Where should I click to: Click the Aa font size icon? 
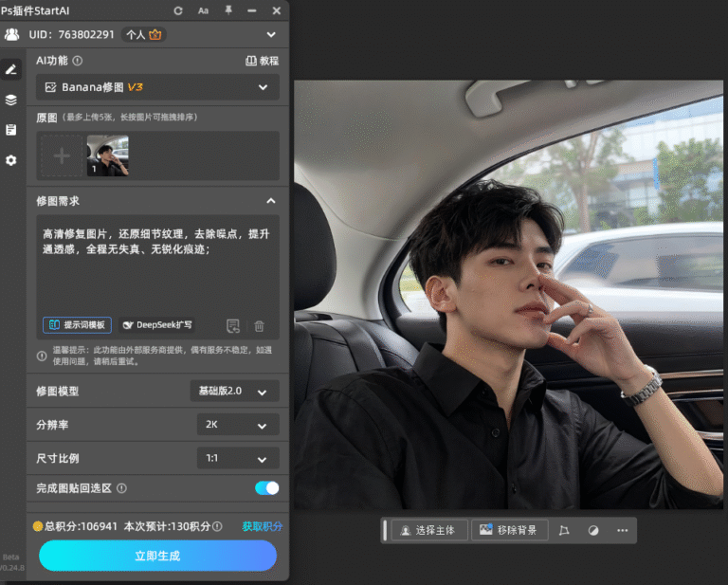204,10
